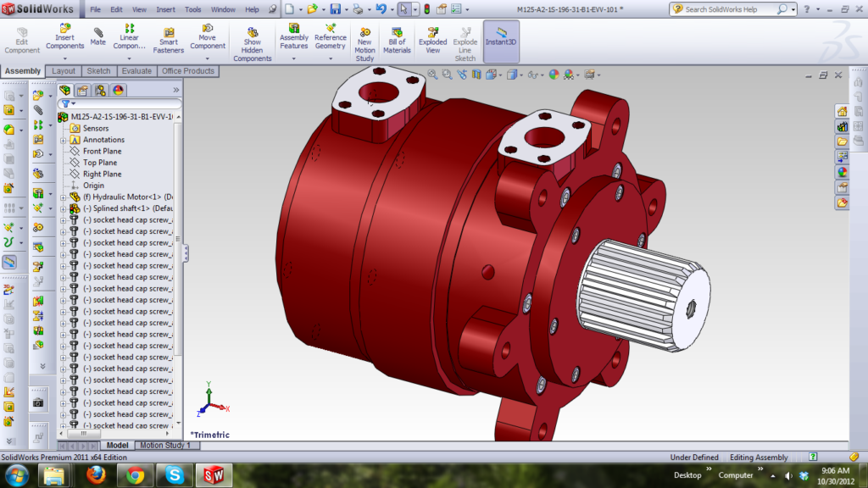The width and height of the screenshot is (868, 488).
Task: Switch to the Evaluate tab
Action: coord(136,71)
